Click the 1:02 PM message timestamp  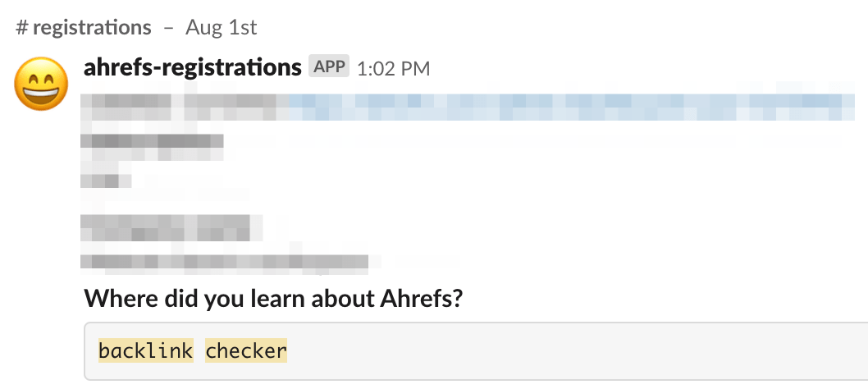(394, 68)
